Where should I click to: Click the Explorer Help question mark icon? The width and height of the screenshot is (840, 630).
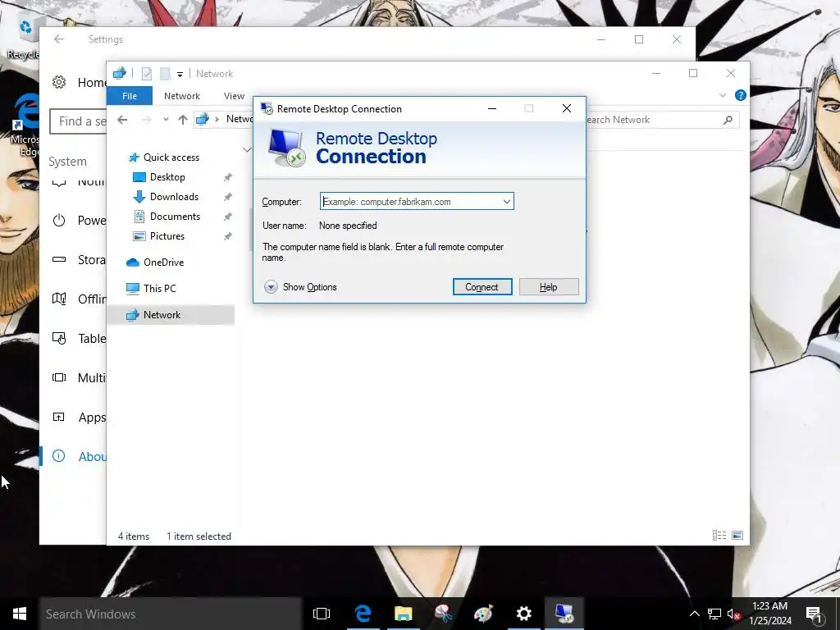point(741,95)
